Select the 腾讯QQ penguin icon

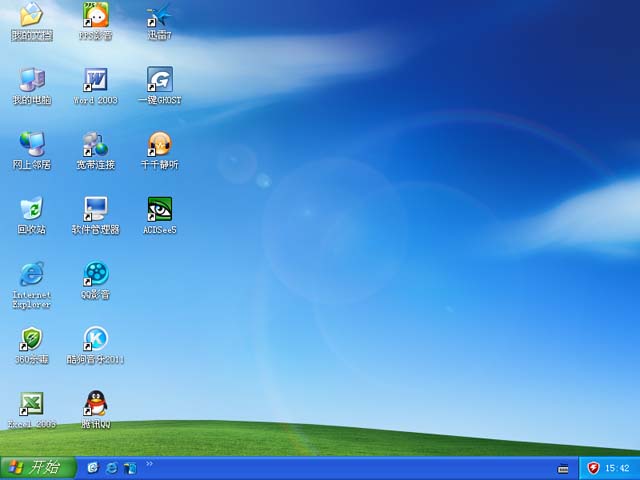(x=95, y=404)
